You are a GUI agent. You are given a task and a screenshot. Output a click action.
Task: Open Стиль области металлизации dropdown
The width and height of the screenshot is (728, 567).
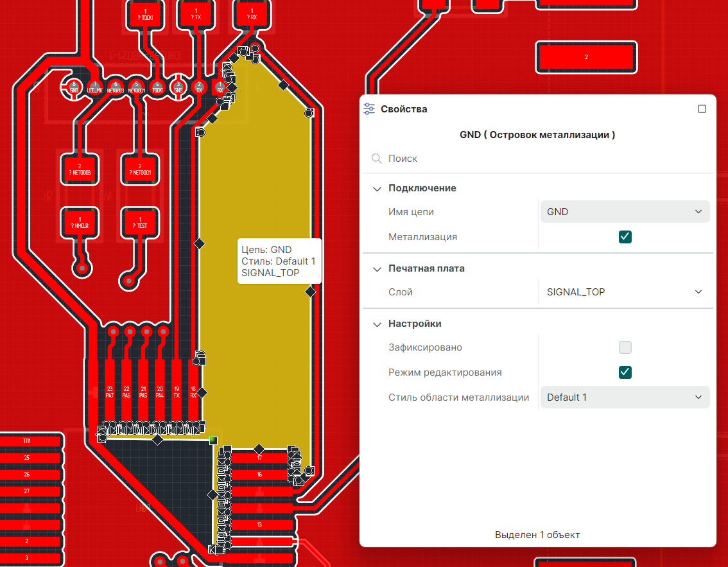(x=625, y=397)
